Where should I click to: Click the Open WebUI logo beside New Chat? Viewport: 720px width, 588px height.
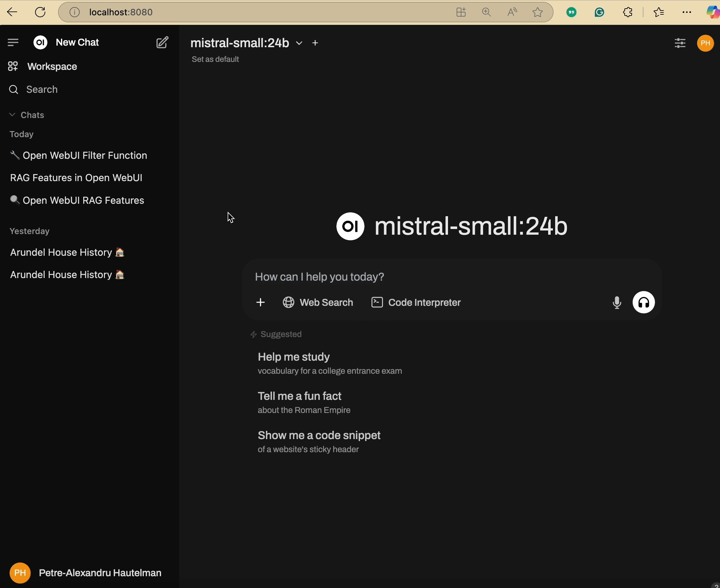(40, 42)
